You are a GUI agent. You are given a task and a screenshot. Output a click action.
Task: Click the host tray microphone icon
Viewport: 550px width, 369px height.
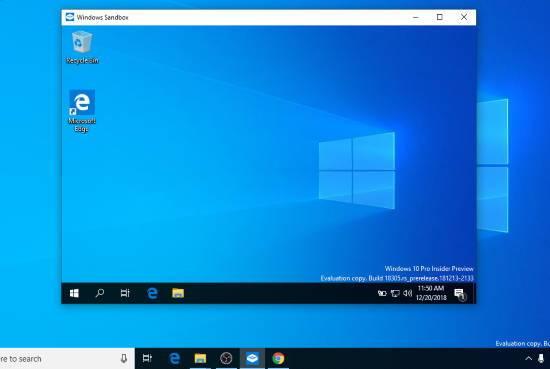tap(541, 358)
